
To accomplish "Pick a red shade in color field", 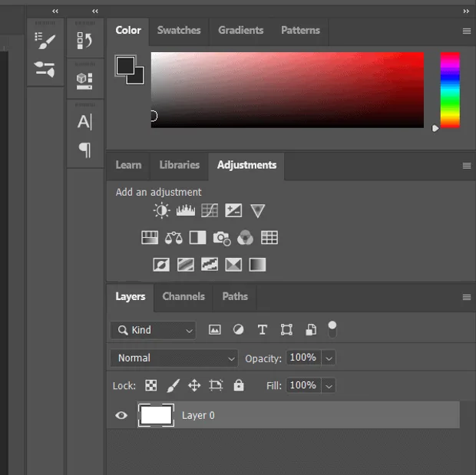I will (x=287, y=90).
